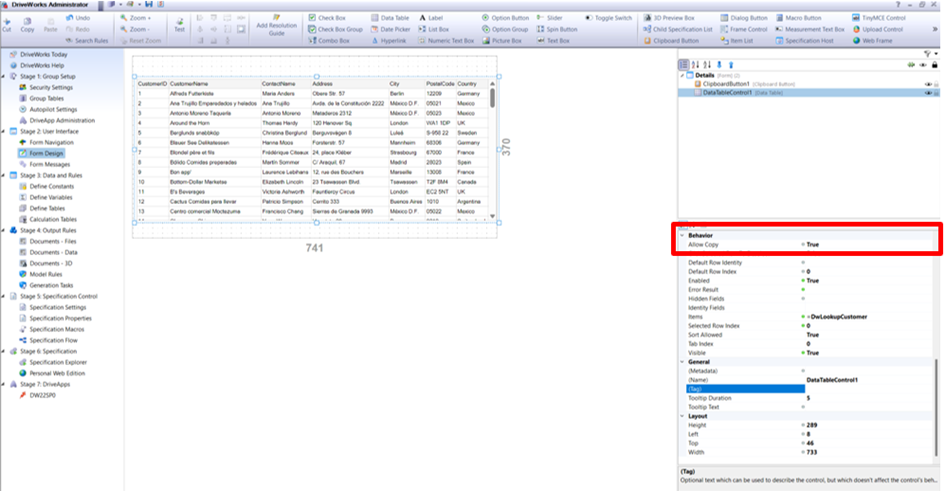The width and height of the screenshot is (945, 491).
Task: Add a Clipboard Button control
Action: (x=671, y=41)
